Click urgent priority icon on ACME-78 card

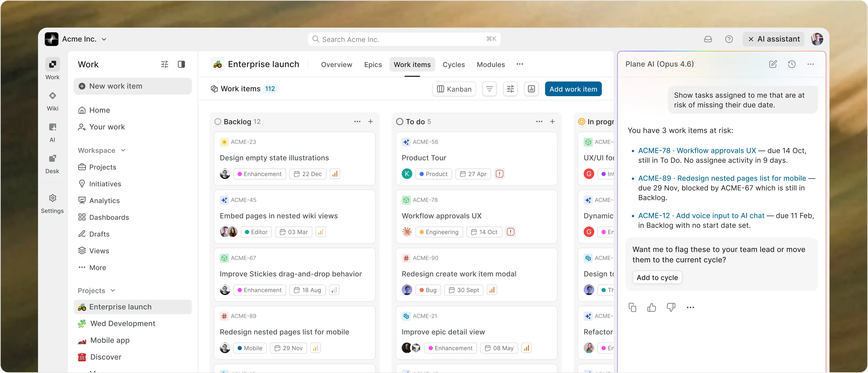point(511,232)
